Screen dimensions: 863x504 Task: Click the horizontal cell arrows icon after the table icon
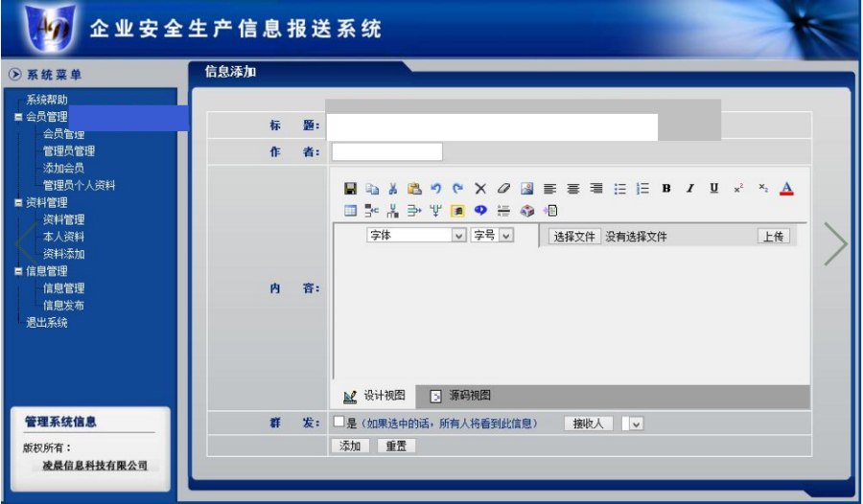[372, 210]
